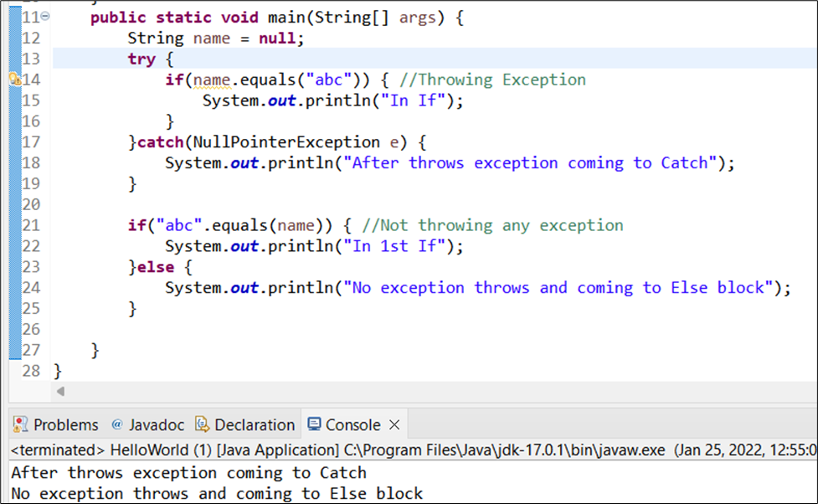The image size is (818, 504).
Task: Click string "No exception throws and coming to Else block" in code
Action: pyautogui.click(x=558, y=288)
